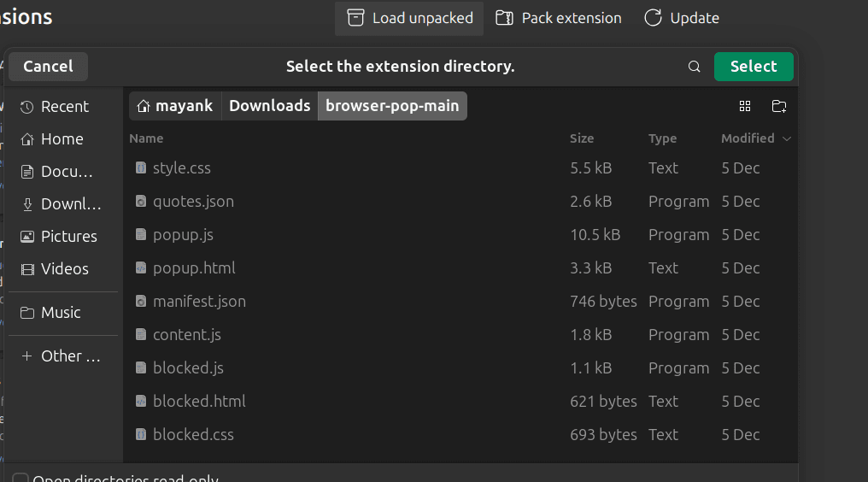The image size is (868, 482).
Task: Click browser-pop-main breadcrumb
Action: click(392, 106)
